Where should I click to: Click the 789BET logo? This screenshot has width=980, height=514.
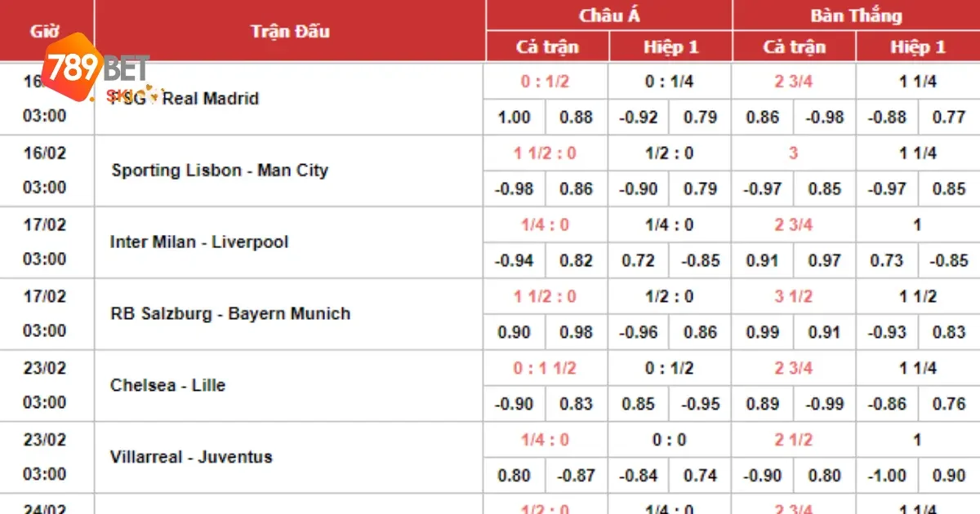[x=96, y=67]
